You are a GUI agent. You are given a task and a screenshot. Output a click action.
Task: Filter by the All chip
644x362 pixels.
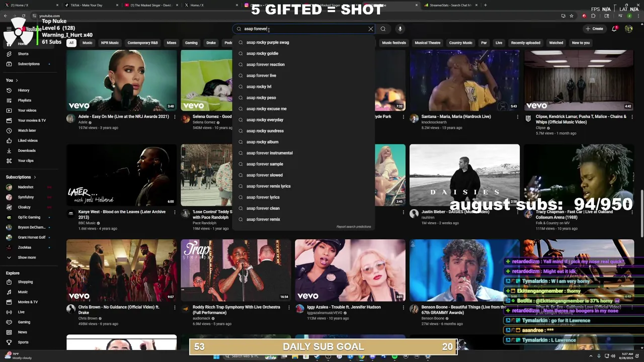[71, 43]
